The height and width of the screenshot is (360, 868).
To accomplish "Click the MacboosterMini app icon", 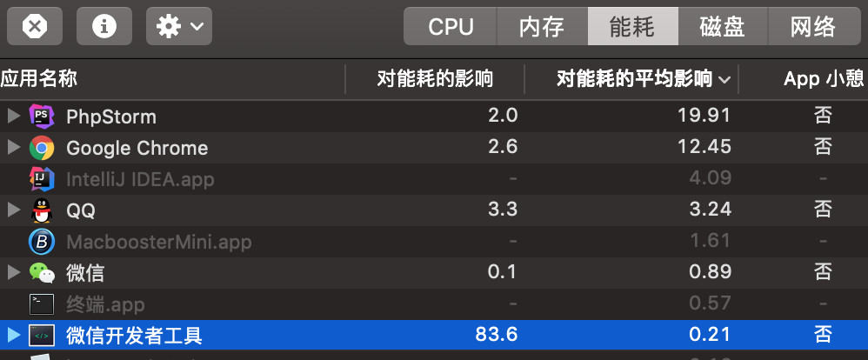I will tap(42, 242).
